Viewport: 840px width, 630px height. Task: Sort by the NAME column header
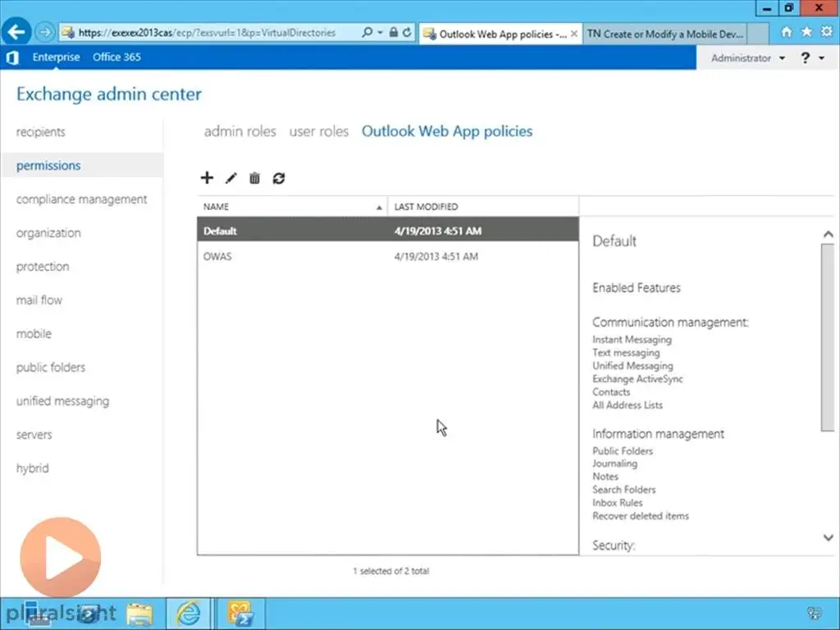pyautogui.click(x=292, y=206)
